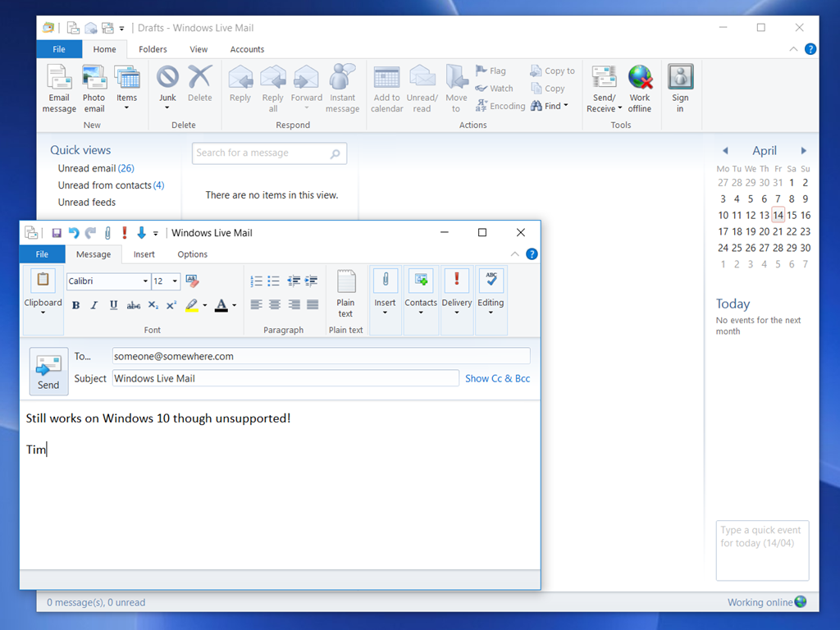Apply yellow text highlight color
The width and height of the screenshot is (840, 630).
coord(192,305)
